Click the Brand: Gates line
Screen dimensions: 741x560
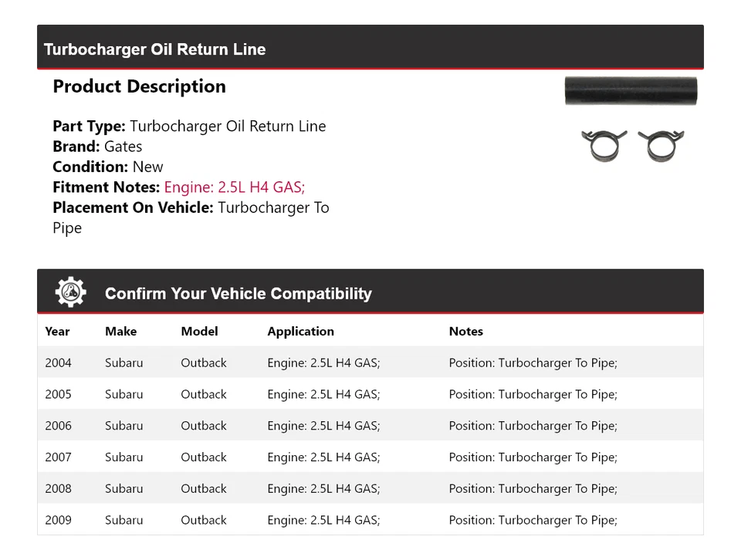[x=97, y=147]
